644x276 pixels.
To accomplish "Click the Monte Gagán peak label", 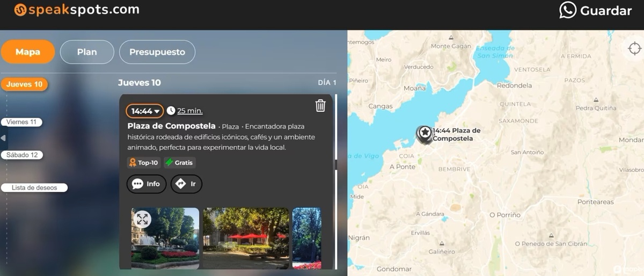I will [x=451, y=46].
